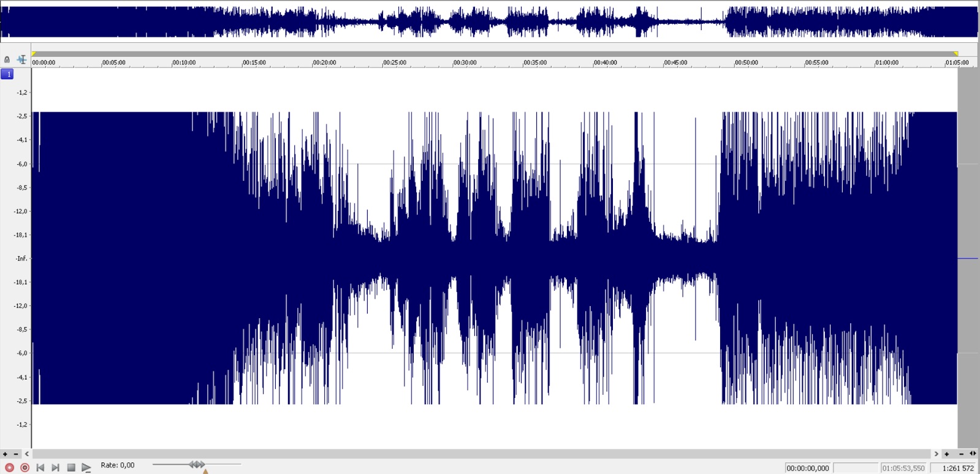Image resolution: width=980 pixels, height=474 pixels.
Task: Click the 00:35:00 mark on the time ruler
Action: click(x=535, y=63)
